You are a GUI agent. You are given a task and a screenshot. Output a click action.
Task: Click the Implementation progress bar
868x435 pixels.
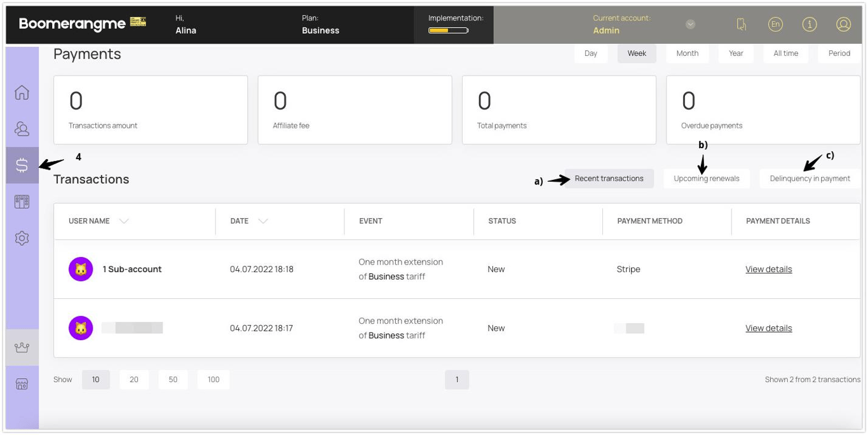(x=449, y=31)
